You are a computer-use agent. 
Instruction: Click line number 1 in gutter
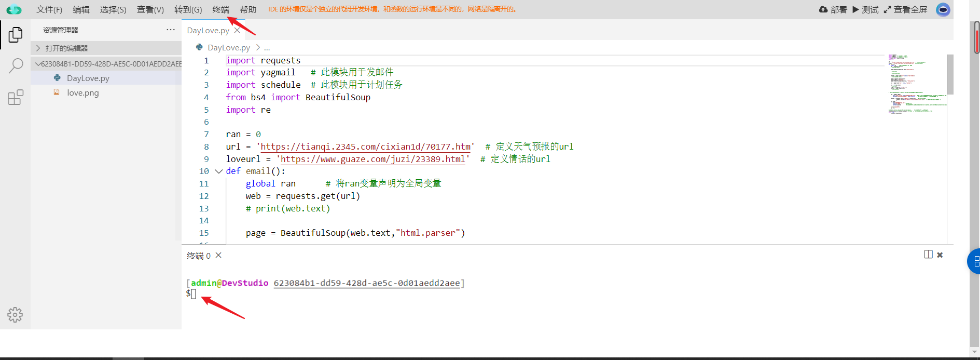coord(206,60)
